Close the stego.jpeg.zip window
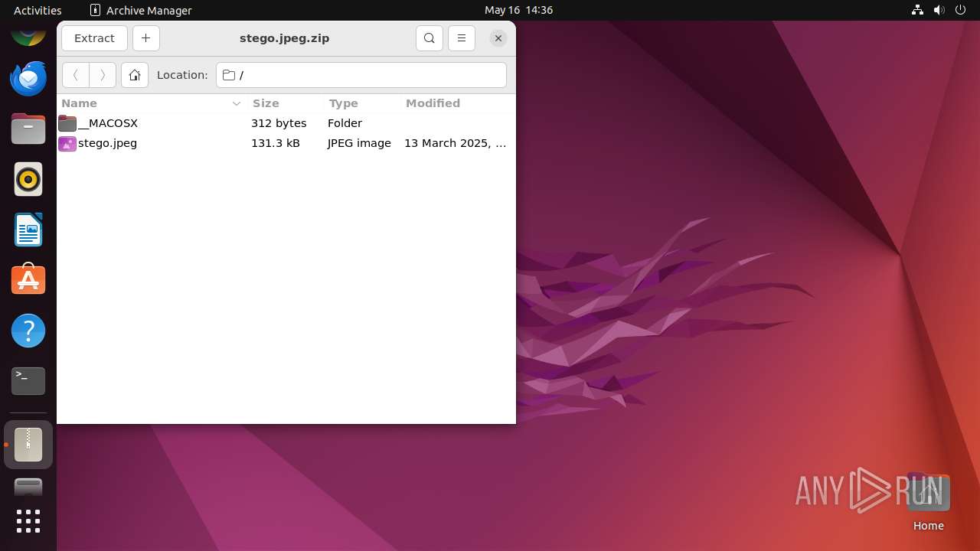 (x=498, y=38)
